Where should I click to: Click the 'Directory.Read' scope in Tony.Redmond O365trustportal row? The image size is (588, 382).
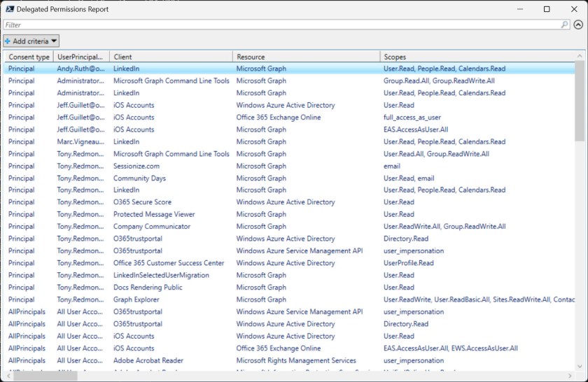[406, 239]
